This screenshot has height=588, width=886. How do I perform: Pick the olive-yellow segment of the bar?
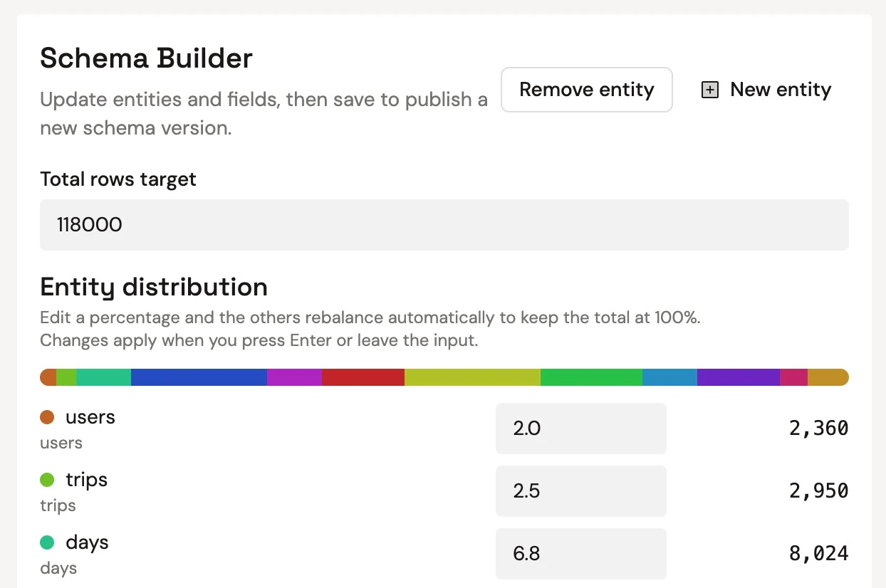point(472,377)
